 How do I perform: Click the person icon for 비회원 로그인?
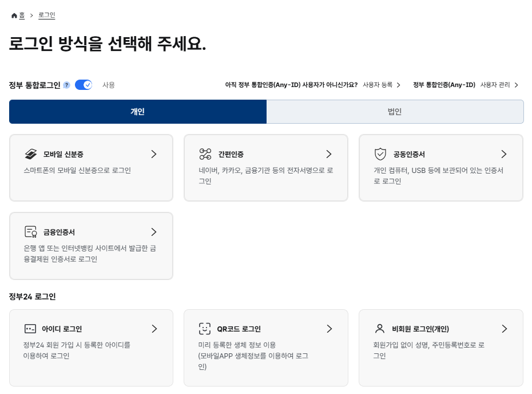point(380,329)
